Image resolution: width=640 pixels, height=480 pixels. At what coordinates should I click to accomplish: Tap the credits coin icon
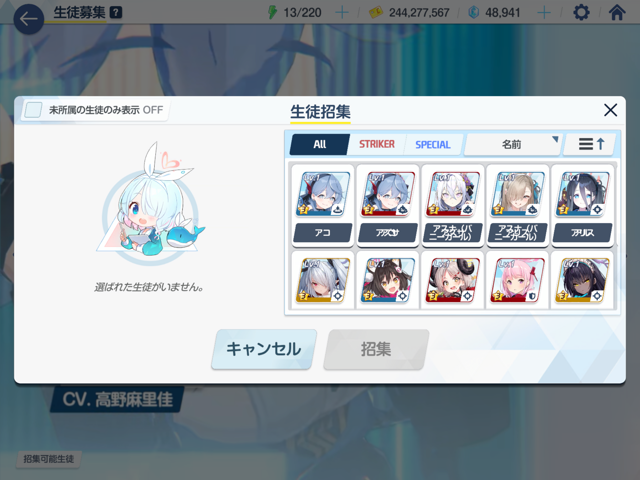[376, 13]
